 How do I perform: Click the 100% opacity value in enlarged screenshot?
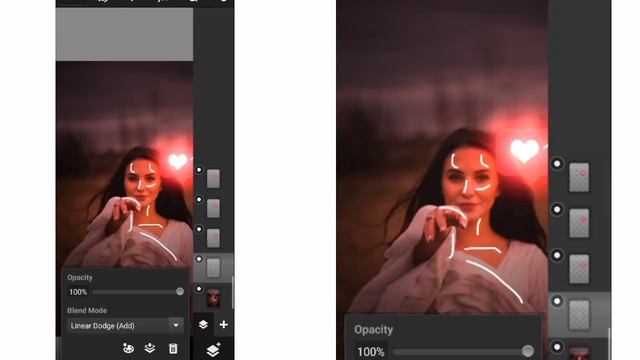[x=371, y=351]
